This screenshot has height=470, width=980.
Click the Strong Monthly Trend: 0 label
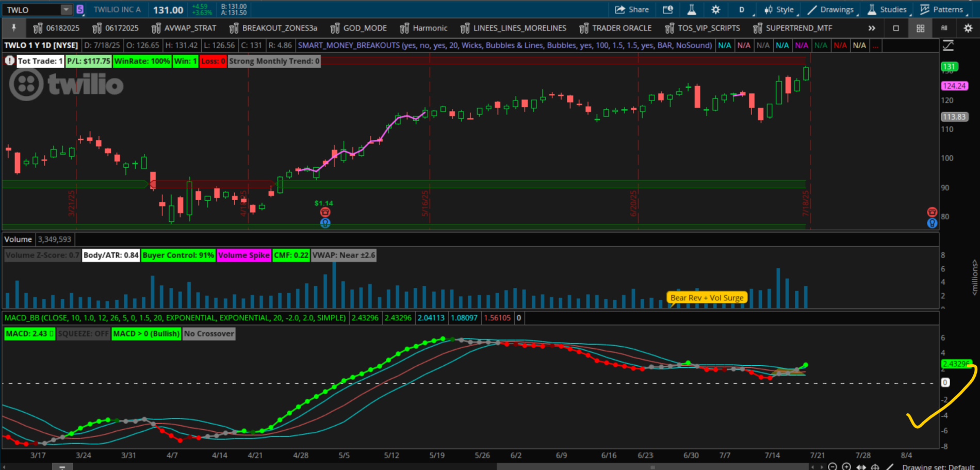tap(274, 61)
